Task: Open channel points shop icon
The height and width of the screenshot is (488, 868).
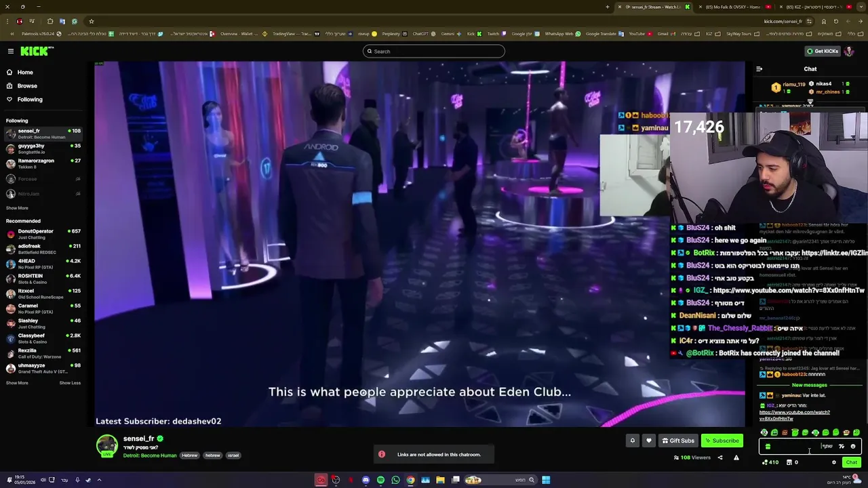Action: 789,462
